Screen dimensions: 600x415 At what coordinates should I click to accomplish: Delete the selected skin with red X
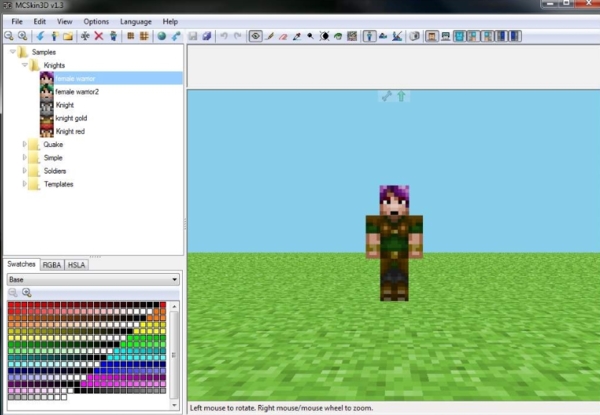tap(99, 36)
